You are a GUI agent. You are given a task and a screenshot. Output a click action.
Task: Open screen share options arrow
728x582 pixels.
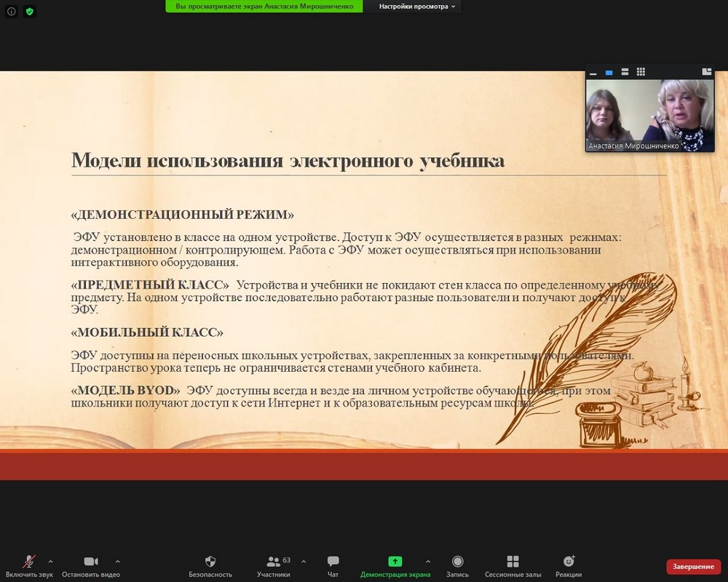(x=427, y=562)
